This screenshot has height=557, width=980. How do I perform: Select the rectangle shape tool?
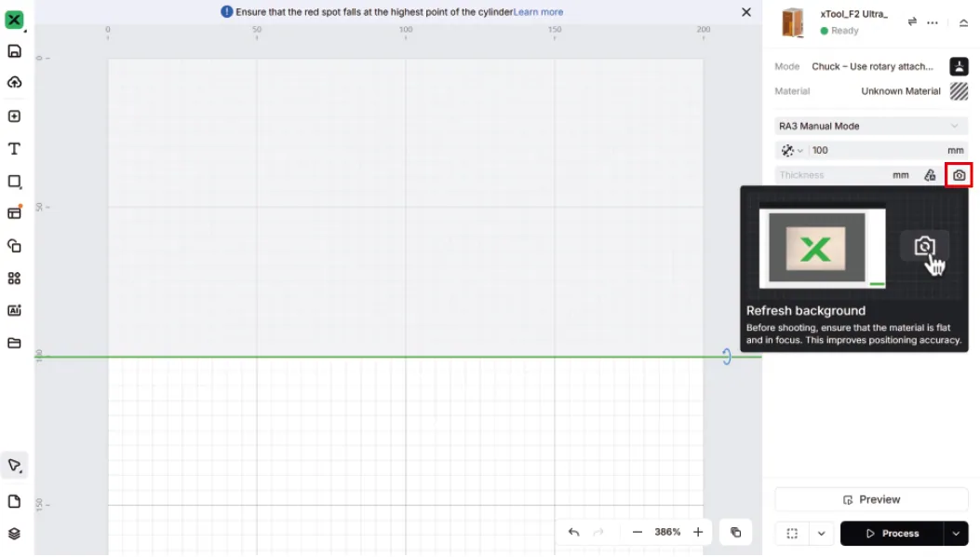14,182
